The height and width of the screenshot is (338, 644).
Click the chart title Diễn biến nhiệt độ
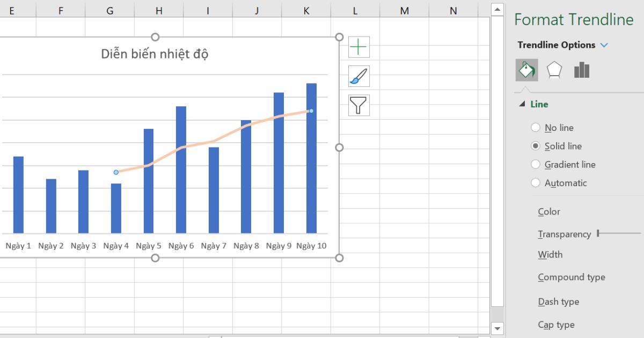click(156, 53)
